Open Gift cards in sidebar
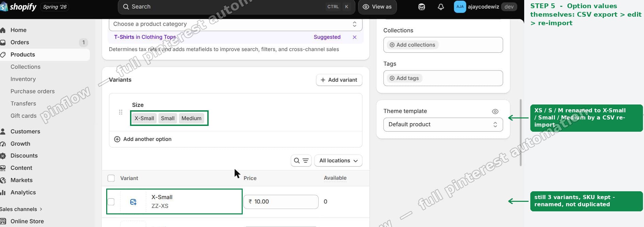The image size is (644, 227). [x=23, y=116]
